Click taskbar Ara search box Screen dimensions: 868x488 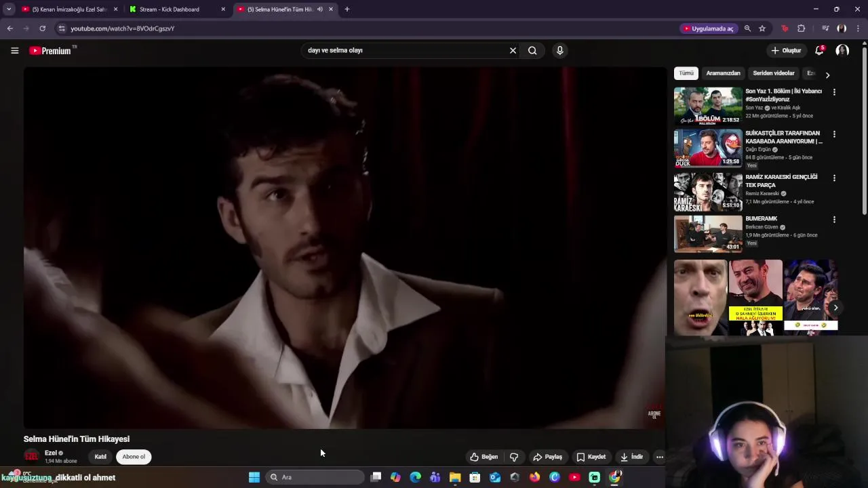tap(315, 477)
